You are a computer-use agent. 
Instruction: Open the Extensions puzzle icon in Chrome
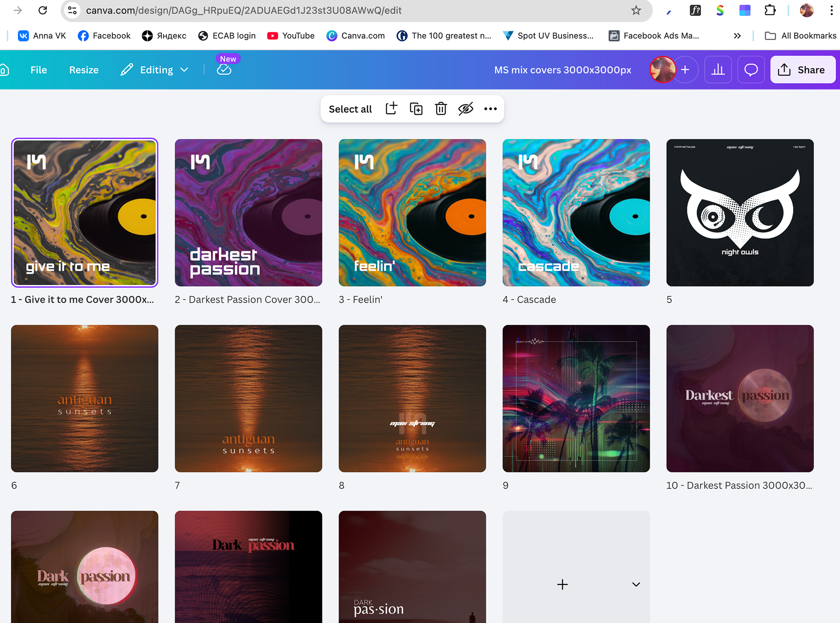click(770, 10)
